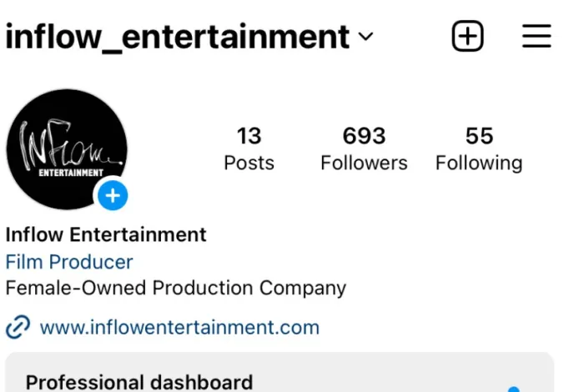The width and height of the screenshot is (564, 392).
Task: Tap the Entertainment text in profile logo
Action: [x=71, y=173]
